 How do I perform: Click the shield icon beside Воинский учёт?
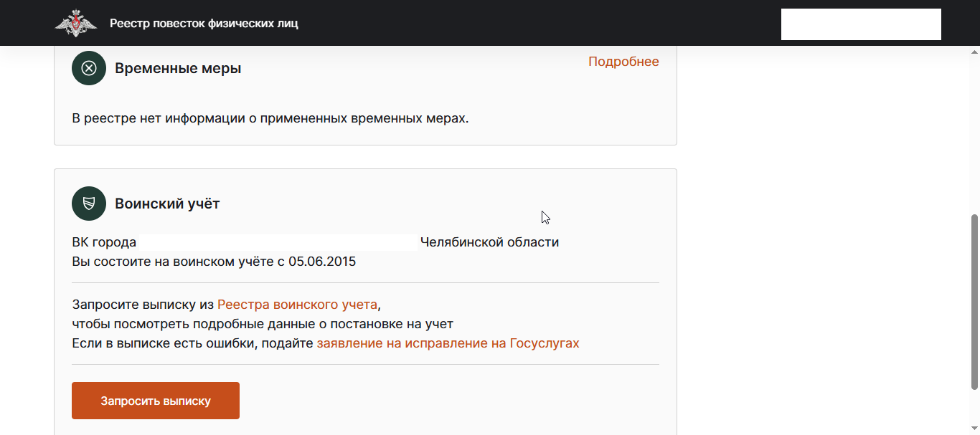pos(89,204)
